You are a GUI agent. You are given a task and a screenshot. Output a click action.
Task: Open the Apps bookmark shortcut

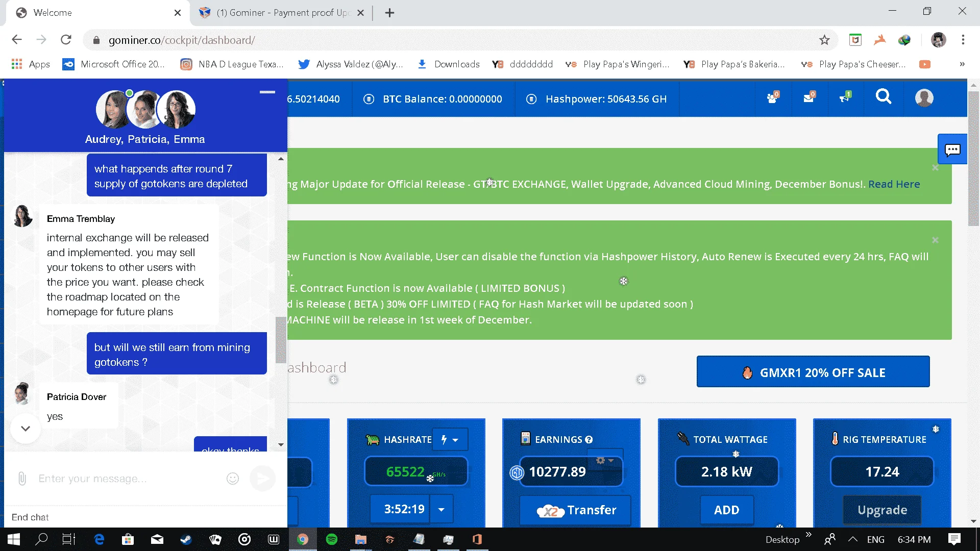(x=31, y=64)
